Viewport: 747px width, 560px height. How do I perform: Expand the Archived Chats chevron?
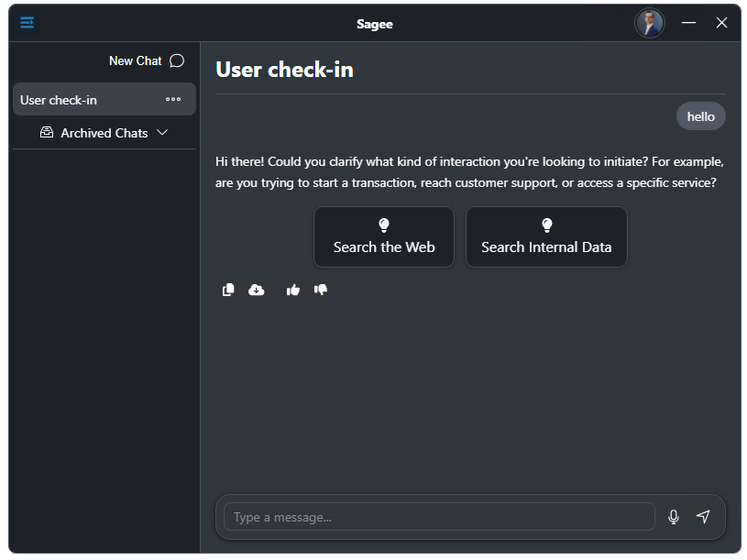(x=162, y=132)
